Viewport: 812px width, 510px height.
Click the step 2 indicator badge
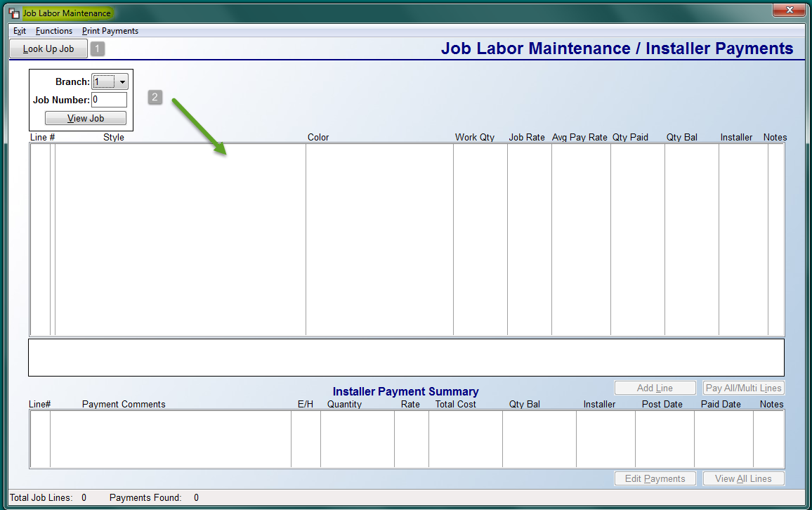pyautogui.click(x=155, y=97)
